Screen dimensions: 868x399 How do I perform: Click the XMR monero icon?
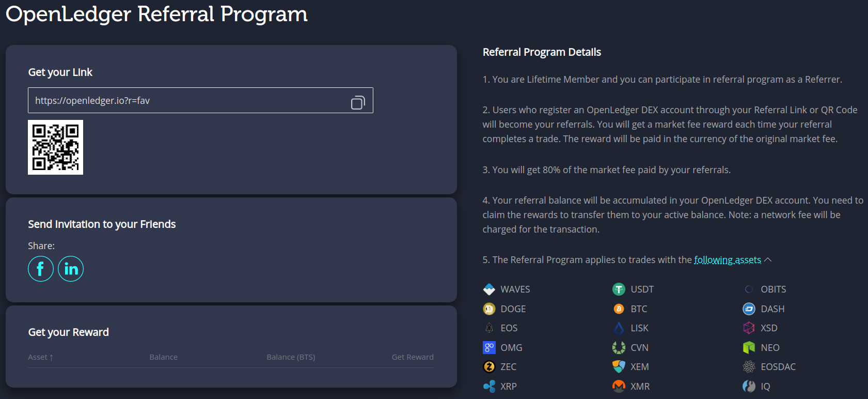(x=619, y=387)
